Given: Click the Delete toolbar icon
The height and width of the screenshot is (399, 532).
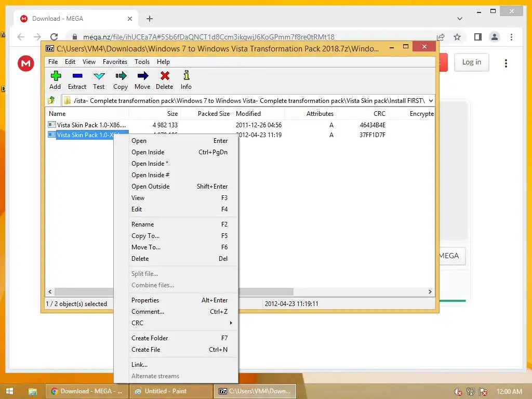Looking at the screenshot, I should click(x=165, y=80).
